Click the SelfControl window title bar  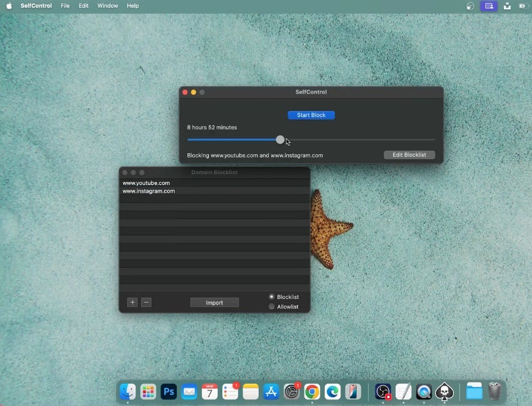[x=311, y=92]
